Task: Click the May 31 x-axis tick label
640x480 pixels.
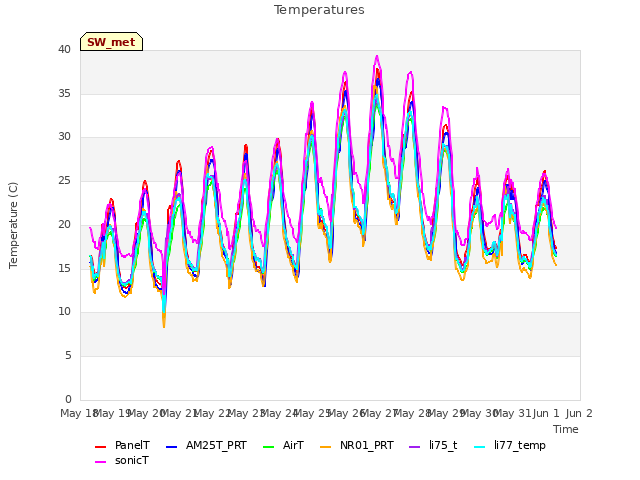Action: tap(512, 413)
